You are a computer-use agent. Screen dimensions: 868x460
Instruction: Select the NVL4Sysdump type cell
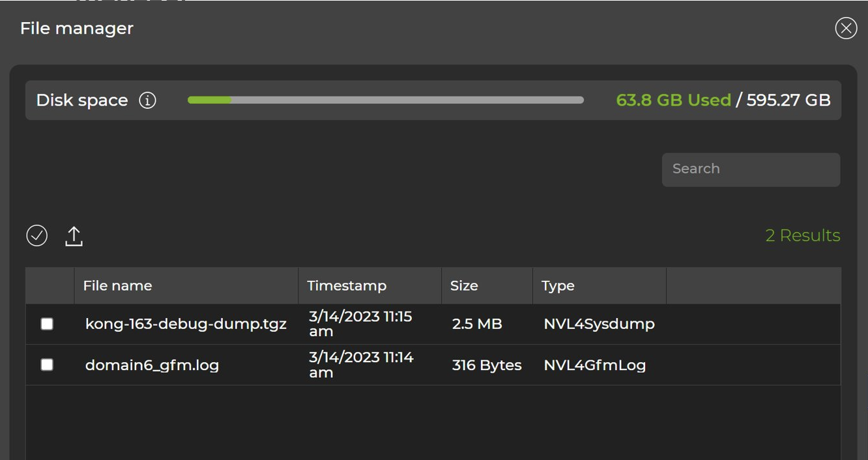point(599,324)
